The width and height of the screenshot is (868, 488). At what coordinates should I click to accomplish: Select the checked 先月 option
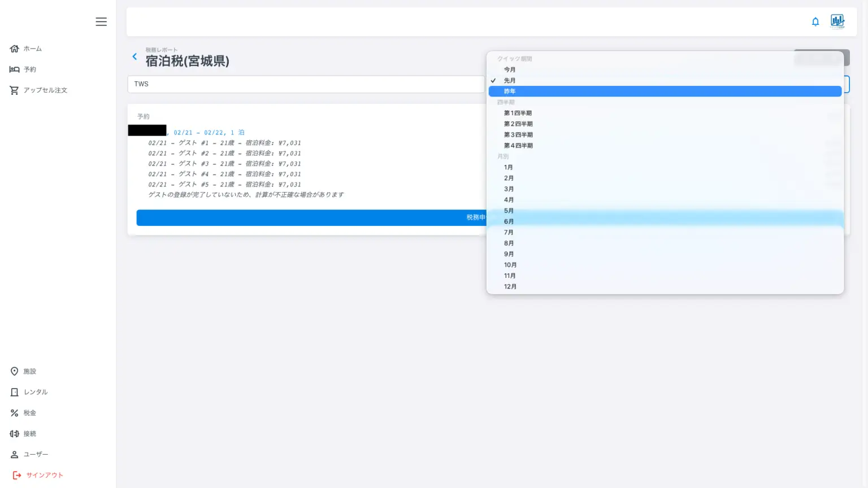510,81
